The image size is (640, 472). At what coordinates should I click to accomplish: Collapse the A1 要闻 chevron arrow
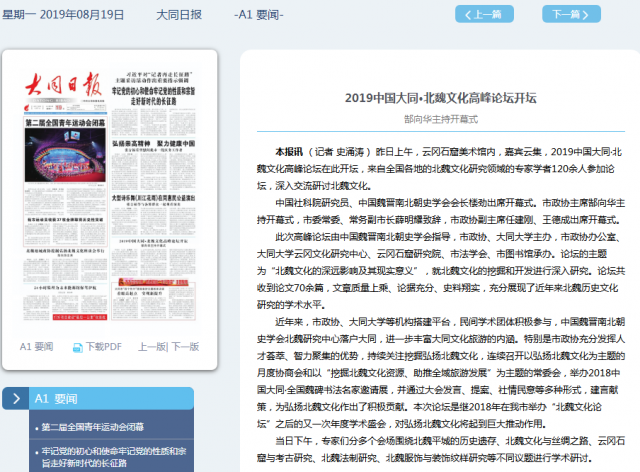pyautogui.click(x=16, y=399)
